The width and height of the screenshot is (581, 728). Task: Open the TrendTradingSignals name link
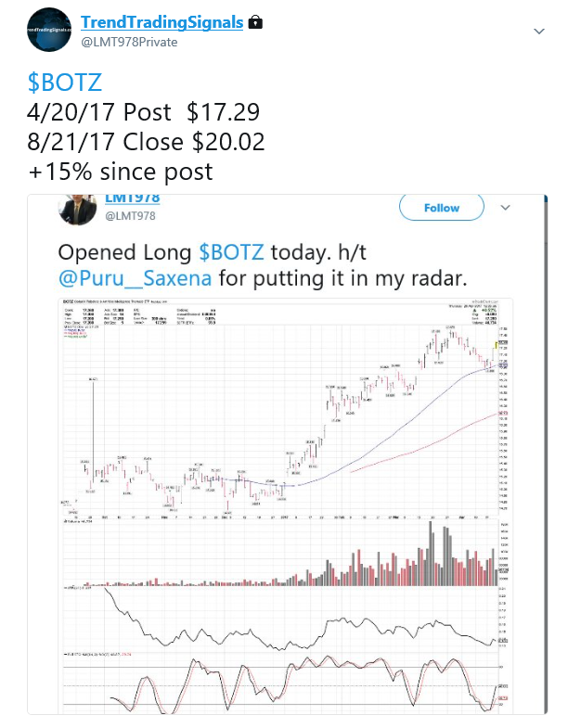tap(162, 22)
